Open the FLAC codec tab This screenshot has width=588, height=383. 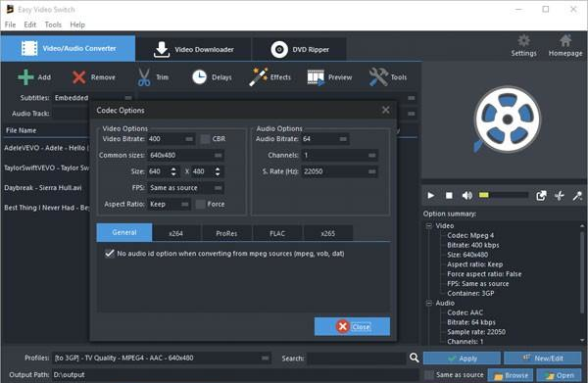pos(277,233)
